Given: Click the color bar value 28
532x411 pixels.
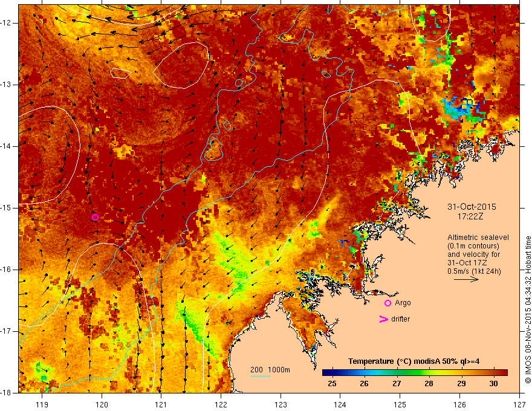Looking at the screenshot, I should [x=429, y=384].
